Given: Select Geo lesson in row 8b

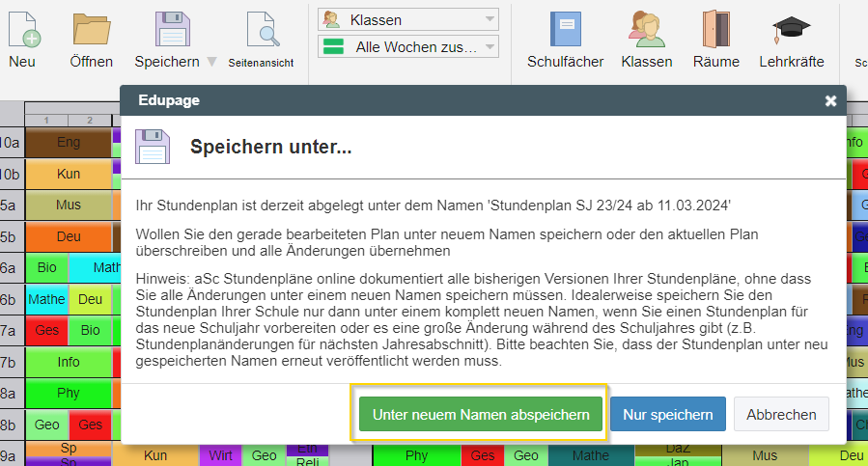Looking at the screenshot, I should pos(47,425).
